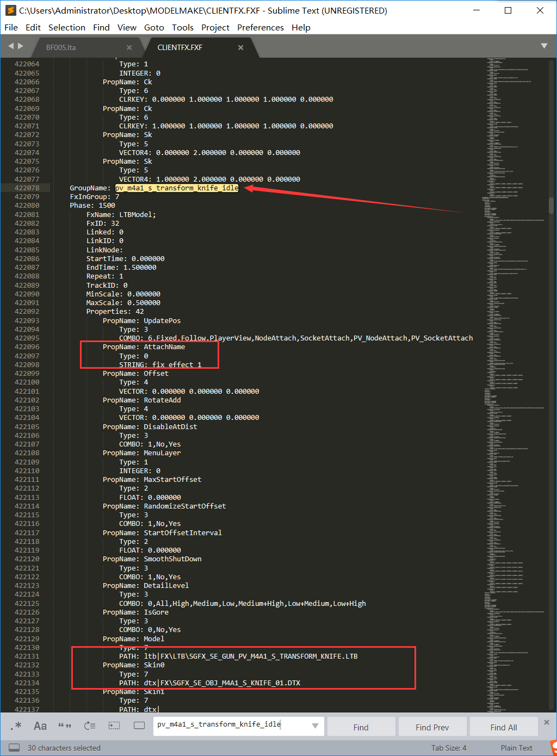
Task: Click 'PropName: AttachName' line
Action: (x=144, y=346)
